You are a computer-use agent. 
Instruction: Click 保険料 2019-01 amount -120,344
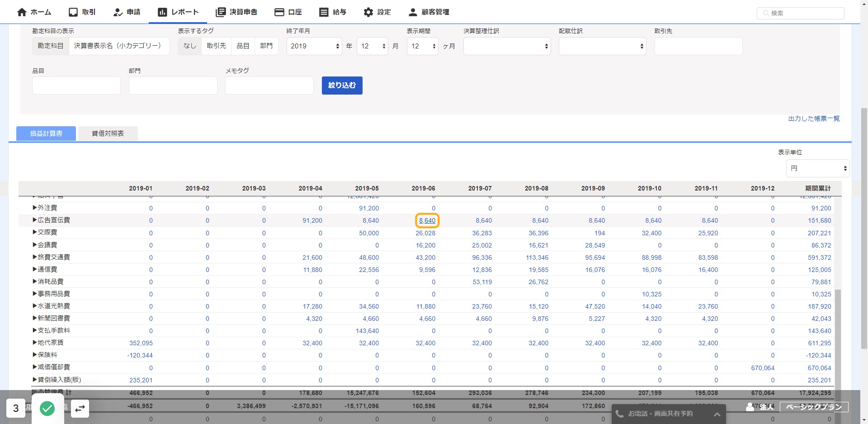140,355
